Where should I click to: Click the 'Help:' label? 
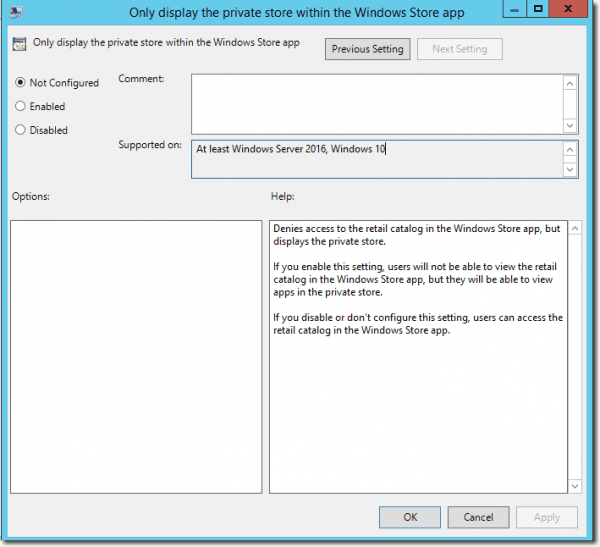[x=283, y=196]
